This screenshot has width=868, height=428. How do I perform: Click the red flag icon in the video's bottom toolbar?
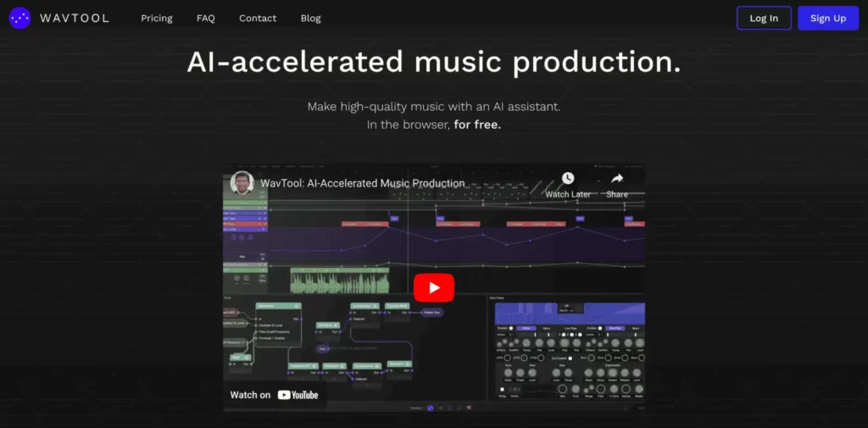[x=469, y=408]
